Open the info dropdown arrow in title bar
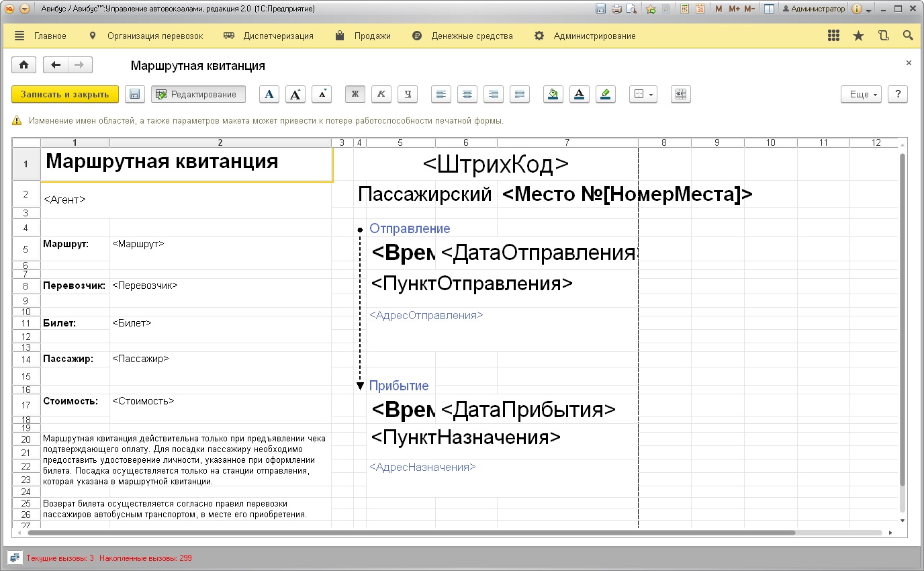Image resolution: width=924 pixels, height=571 pixels. 869,9
